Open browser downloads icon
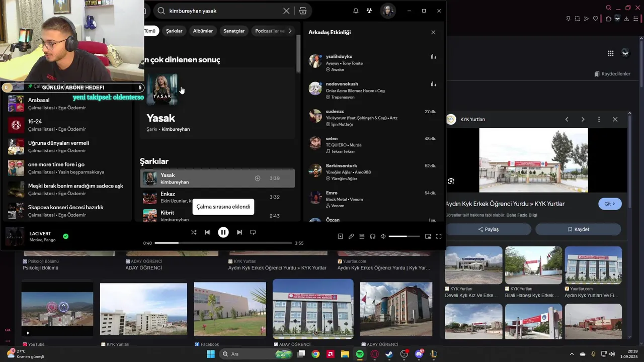644x362 pixels. coord(626,19)
